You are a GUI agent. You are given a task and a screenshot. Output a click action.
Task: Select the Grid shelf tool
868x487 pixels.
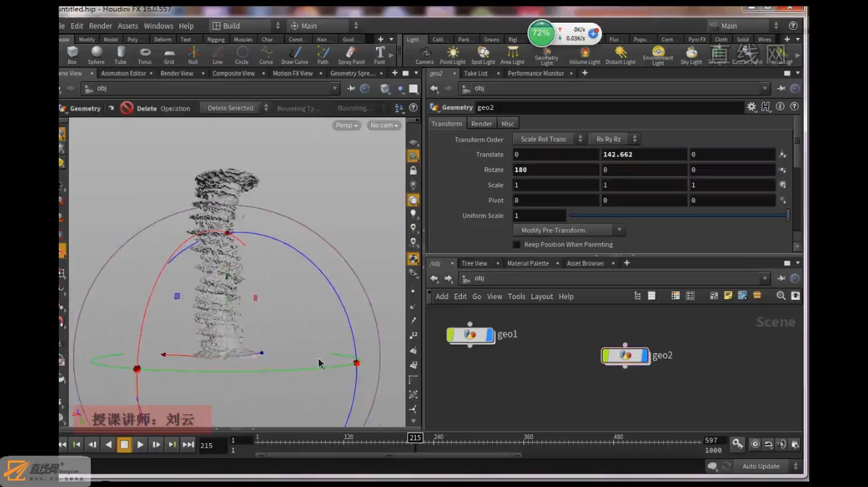pos(169,55)
